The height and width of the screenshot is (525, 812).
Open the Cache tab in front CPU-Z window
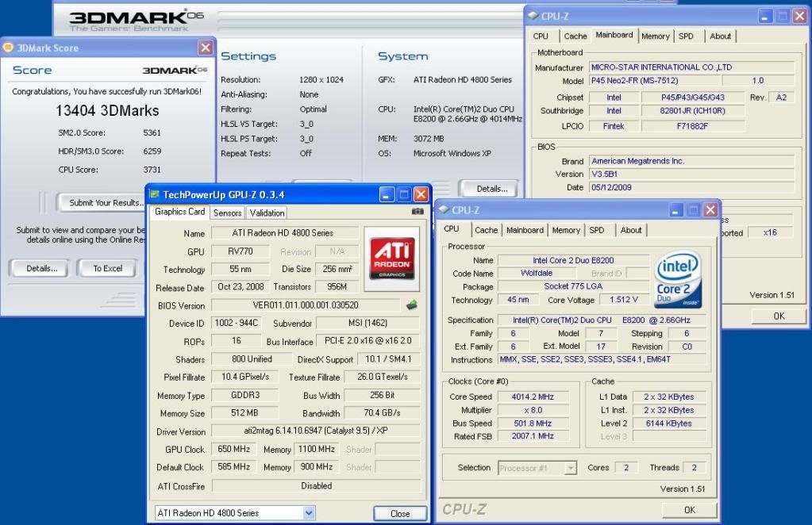[486, 230]
